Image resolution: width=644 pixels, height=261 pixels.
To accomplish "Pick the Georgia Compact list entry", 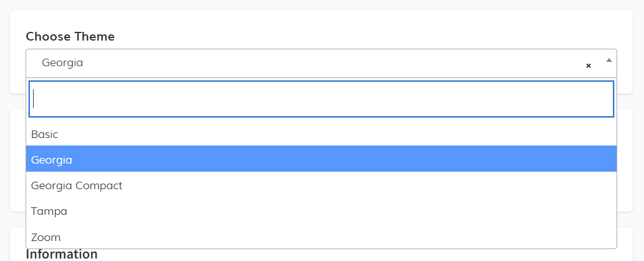I will pos(77,185).
